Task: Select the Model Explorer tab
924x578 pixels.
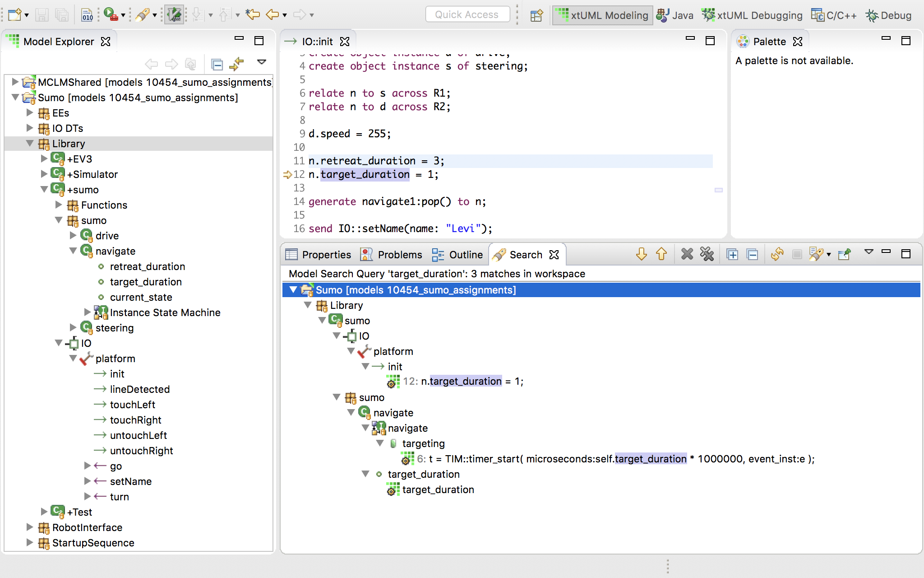Action: pos(59,42)
